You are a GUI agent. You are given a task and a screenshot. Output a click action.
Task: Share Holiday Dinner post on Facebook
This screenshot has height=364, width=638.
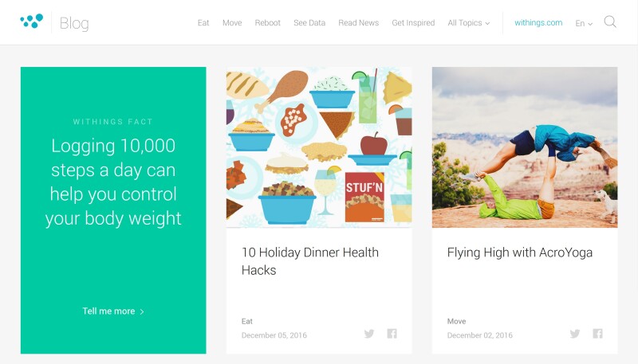(392, 334)
